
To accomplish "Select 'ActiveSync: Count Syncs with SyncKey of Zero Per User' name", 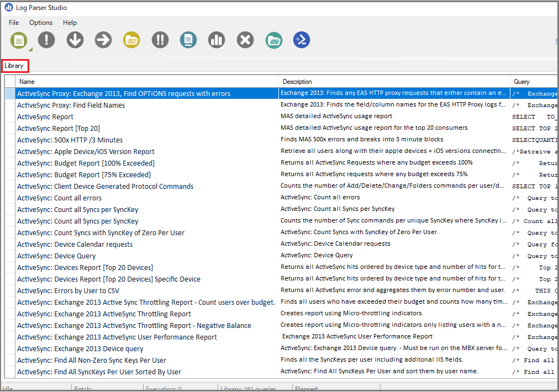I will coord(101,232).
